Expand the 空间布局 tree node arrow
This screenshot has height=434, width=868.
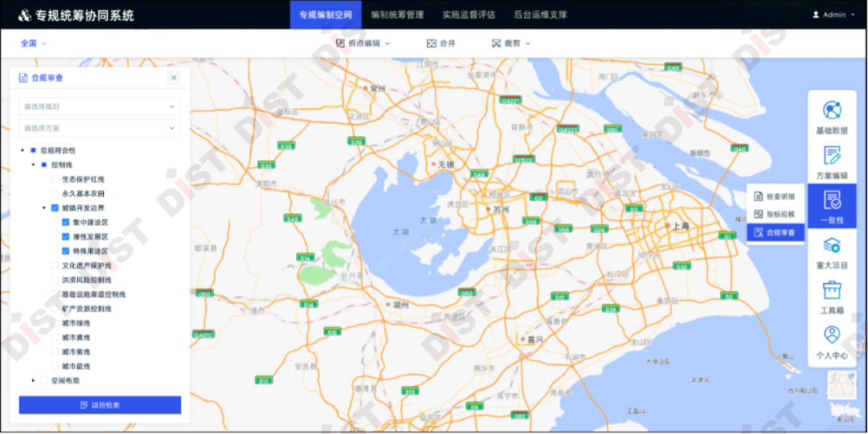pos(33,380)
